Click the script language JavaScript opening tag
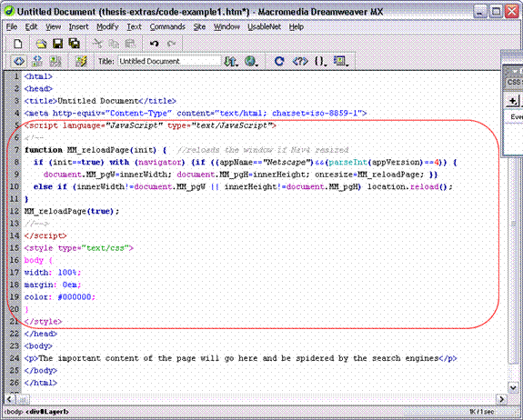Screen dimensions: 523x420 [150, 125]
